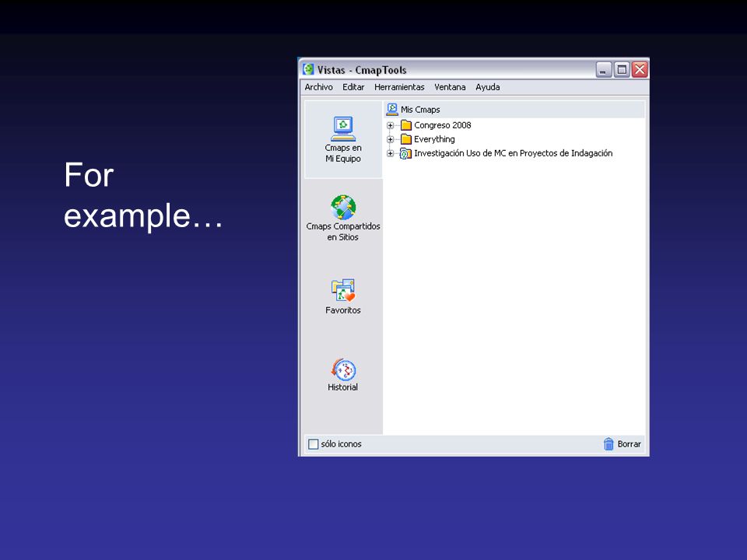Click the sólo iconos label text
The width and height of the screenshot is (747, 560).
point(341,444)
